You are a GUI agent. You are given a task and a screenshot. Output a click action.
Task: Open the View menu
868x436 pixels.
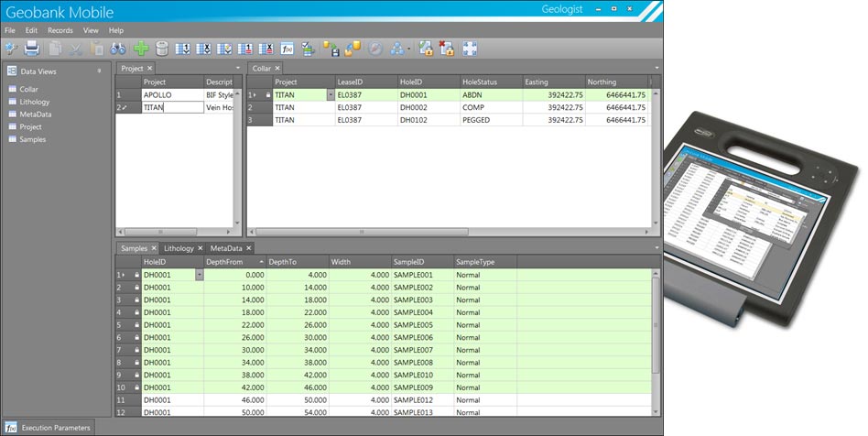pyautogui.click(x=91, y=30)
